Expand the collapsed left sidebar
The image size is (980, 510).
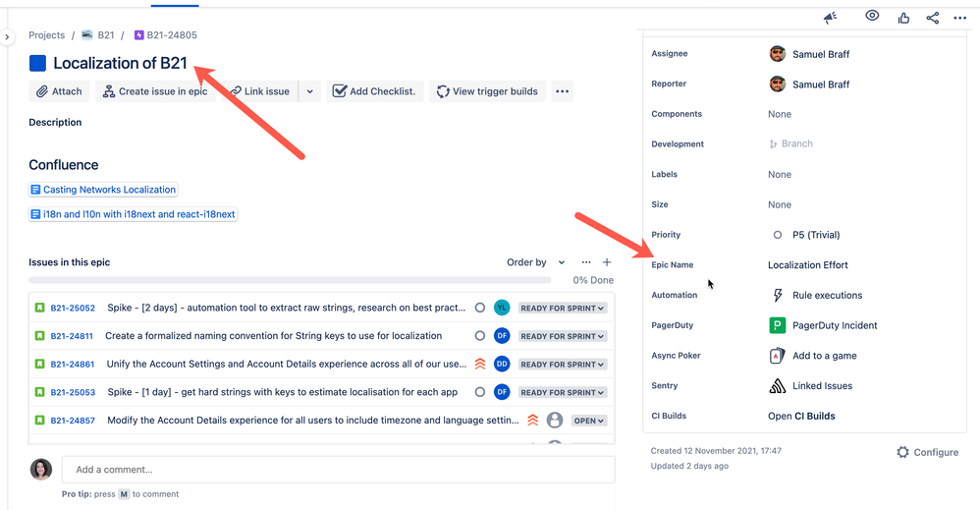[7, 37]
